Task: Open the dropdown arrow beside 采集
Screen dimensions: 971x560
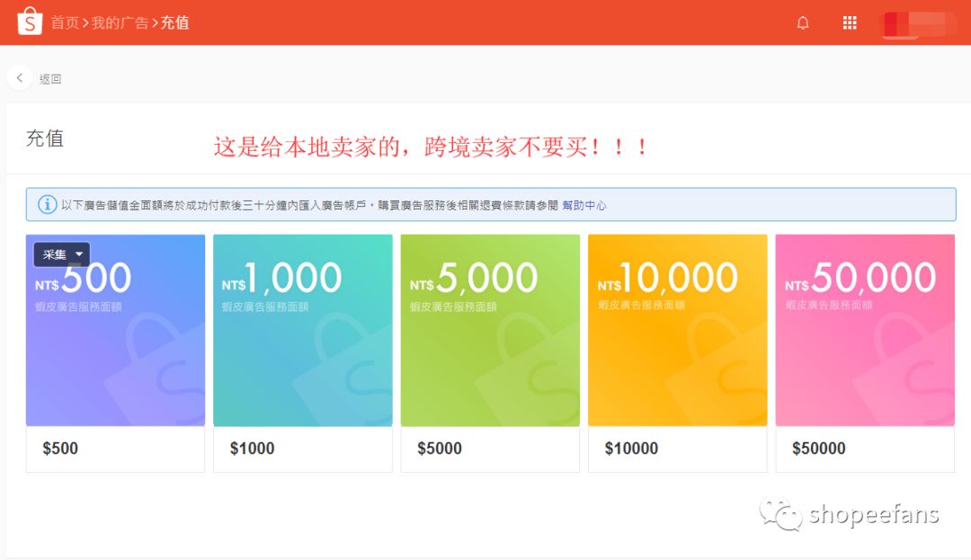Action: tap(77, 254)
